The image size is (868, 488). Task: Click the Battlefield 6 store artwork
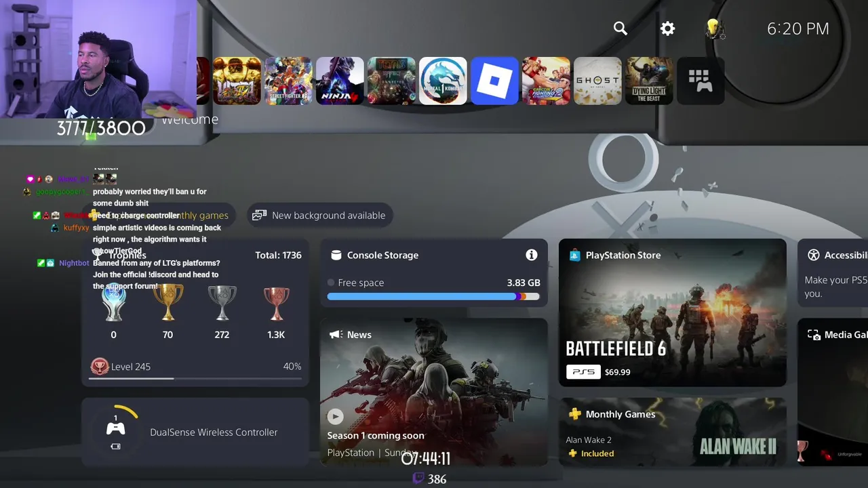click(x=673, y=312)
